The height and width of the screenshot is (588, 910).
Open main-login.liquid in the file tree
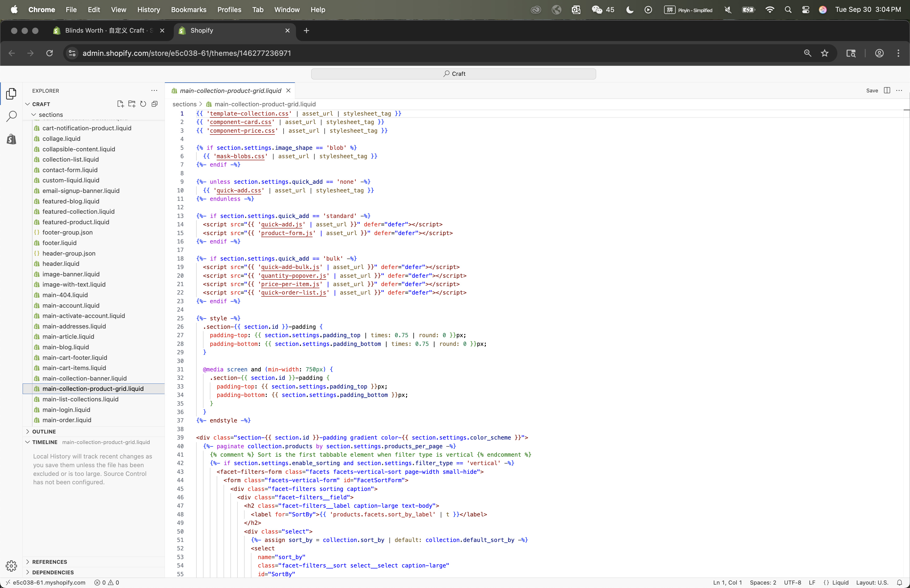(66, 410)
